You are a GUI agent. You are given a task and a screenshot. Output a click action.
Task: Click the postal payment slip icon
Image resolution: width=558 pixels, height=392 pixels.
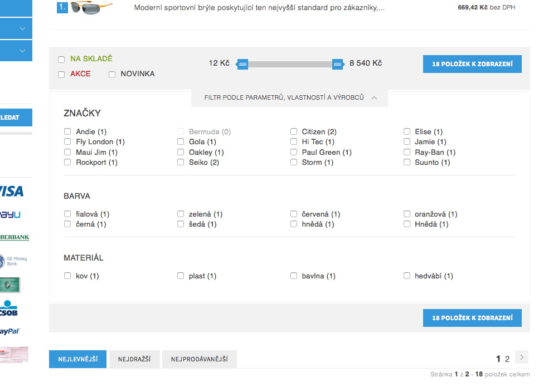coord(14,355)
